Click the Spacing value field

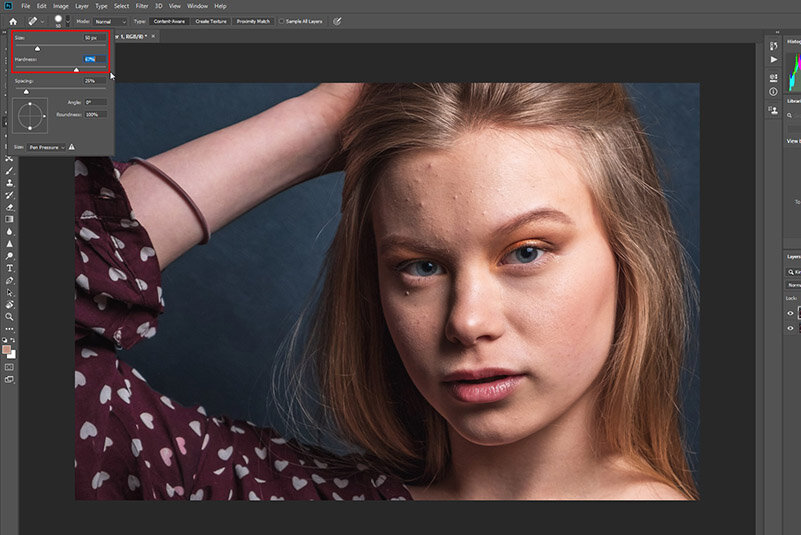pyautogui.click(x=95, y=81)
